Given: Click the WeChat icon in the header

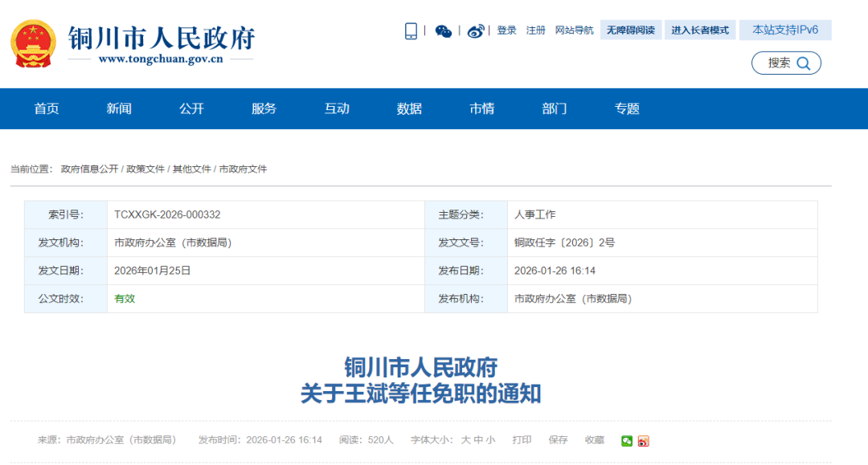Looking at the screenshot, I should (444, 30).
